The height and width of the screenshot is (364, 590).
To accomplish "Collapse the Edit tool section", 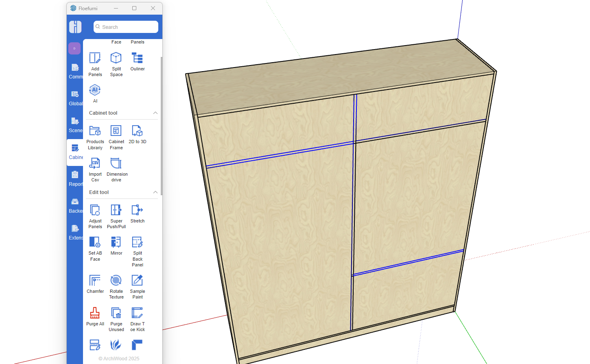I will 155,192.
